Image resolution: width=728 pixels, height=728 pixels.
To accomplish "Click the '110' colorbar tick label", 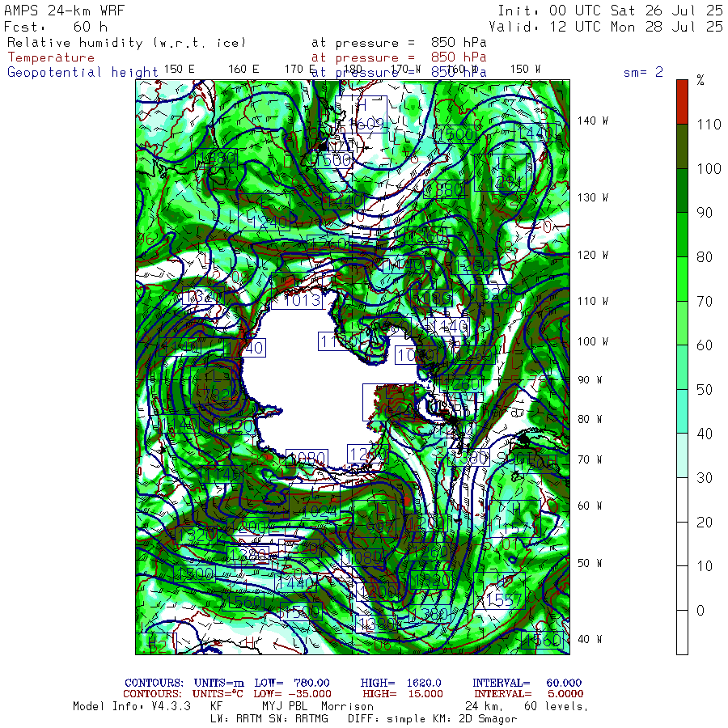I will tap(709, 125).
